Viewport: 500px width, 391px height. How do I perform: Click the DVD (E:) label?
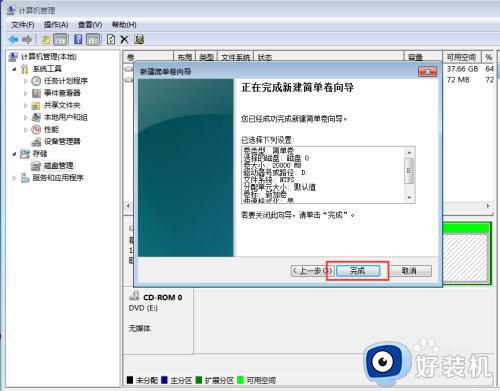143,308
